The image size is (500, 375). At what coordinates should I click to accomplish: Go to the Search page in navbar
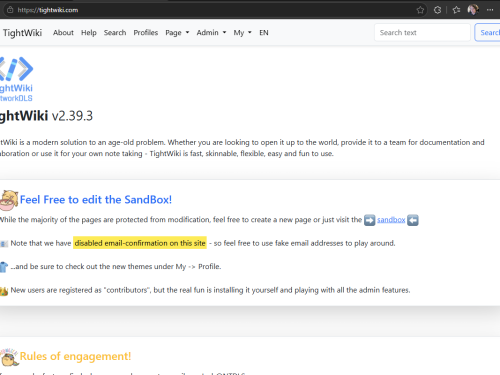pyautogui.click(x=115, y=33)
